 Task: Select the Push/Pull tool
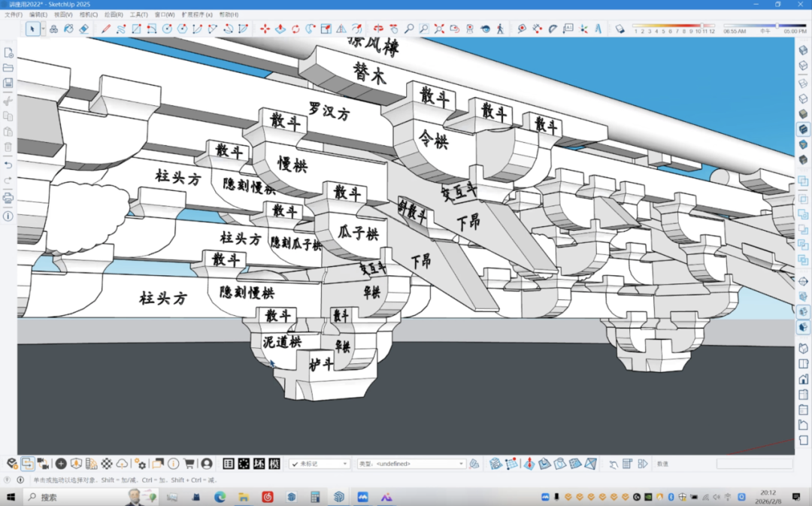pos(280,29)
